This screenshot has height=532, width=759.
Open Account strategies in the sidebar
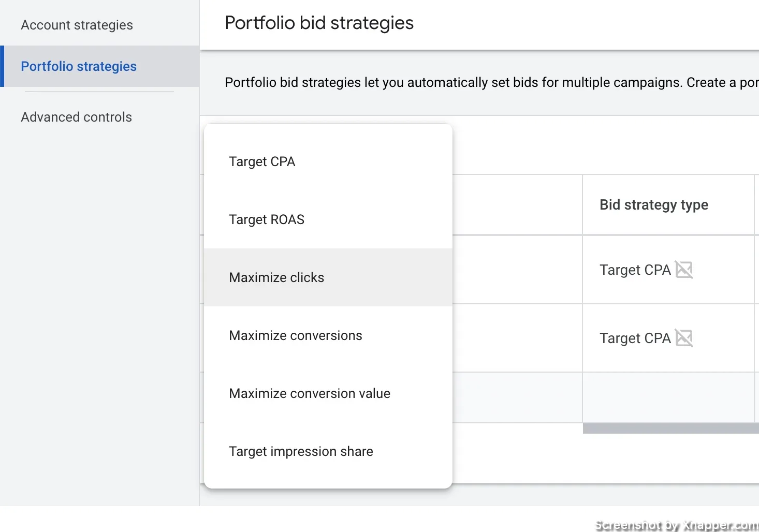point(77,25)
